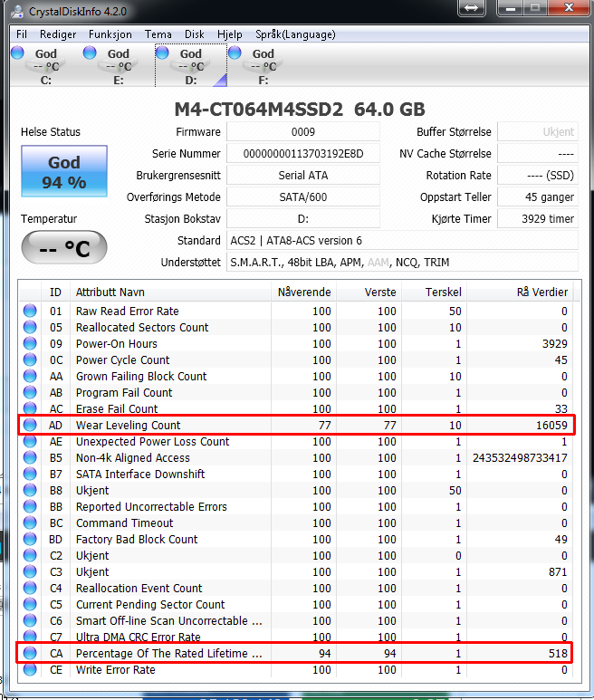
Task: Click the Kjørte Timer 3929 timer field
Action: [x=538, y=219]
